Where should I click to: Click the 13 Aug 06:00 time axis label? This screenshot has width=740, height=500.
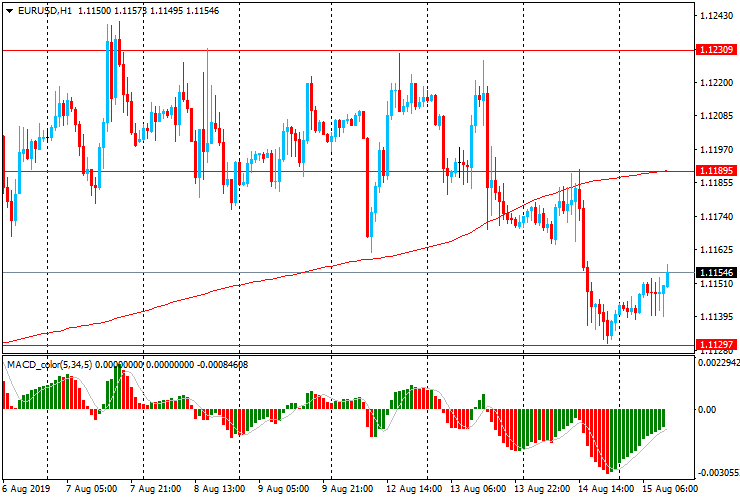click(x=478, y=489)
